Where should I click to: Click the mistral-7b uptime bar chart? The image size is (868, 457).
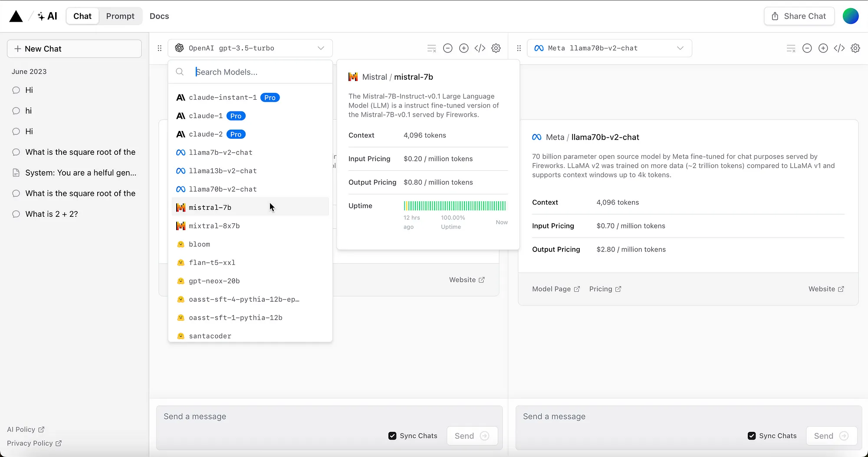[455, 206]
